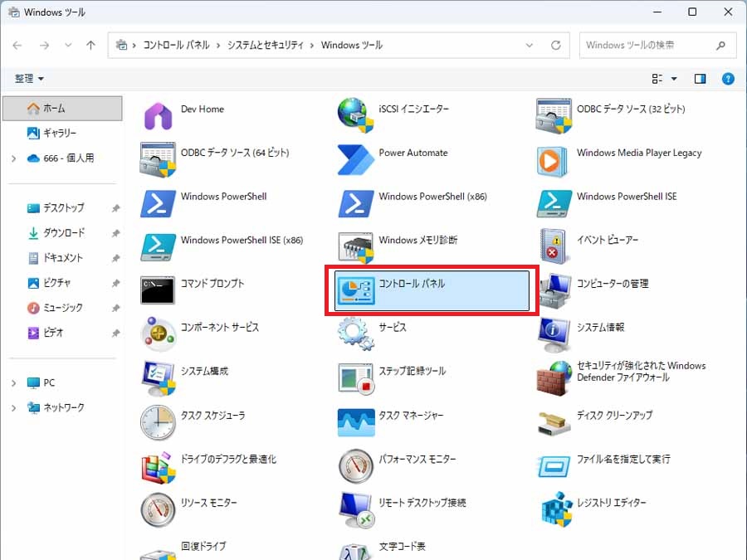The height and width of the screenshot is (560, 747).
Task: Open ファイル名を指定して実行 icon
Action: [554, 466]
